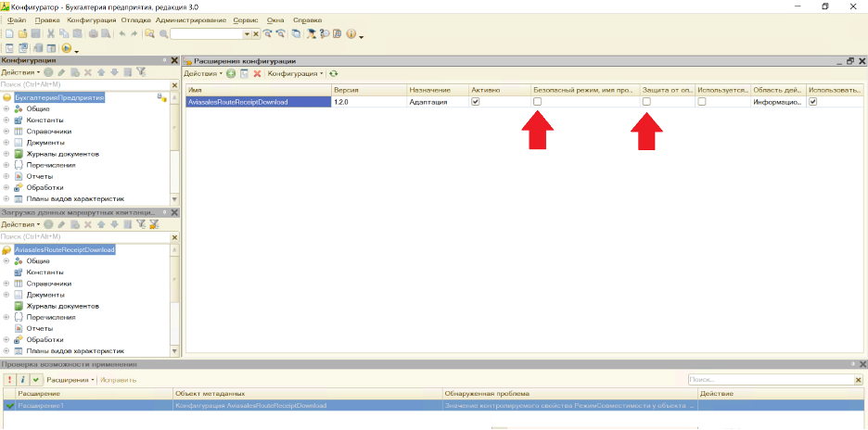868x430 pixels.
Task: Click the search field in the upper Конфигурация panel
Action: [84, 84]
